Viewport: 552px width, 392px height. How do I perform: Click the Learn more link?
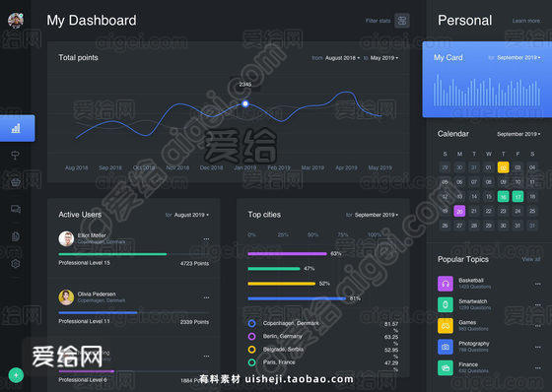coord(526,21)
